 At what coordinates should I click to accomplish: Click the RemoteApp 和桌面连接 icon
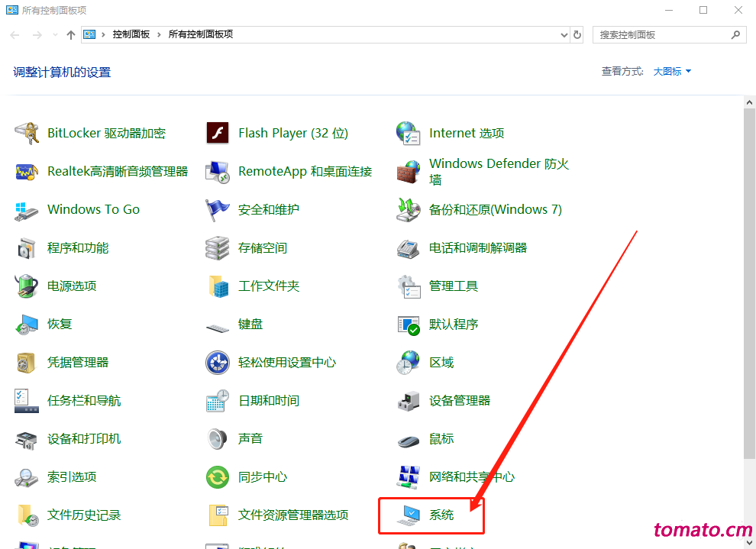coord(218,171)
